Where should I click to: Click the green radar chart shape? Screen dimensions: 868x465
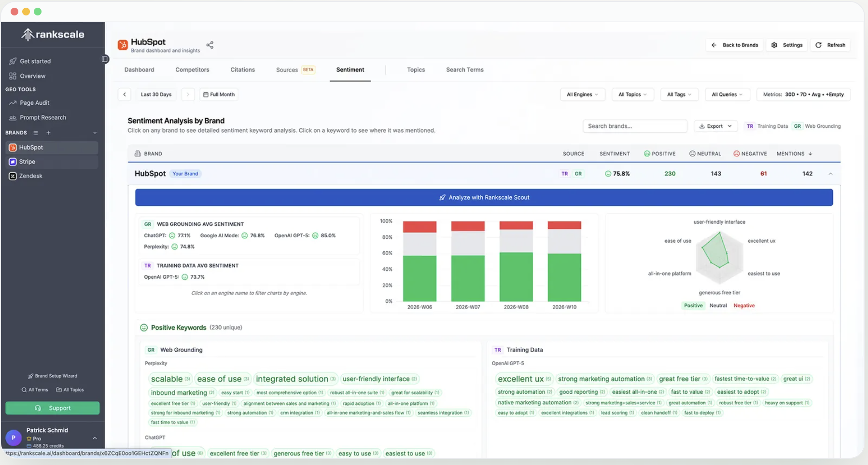715,250
